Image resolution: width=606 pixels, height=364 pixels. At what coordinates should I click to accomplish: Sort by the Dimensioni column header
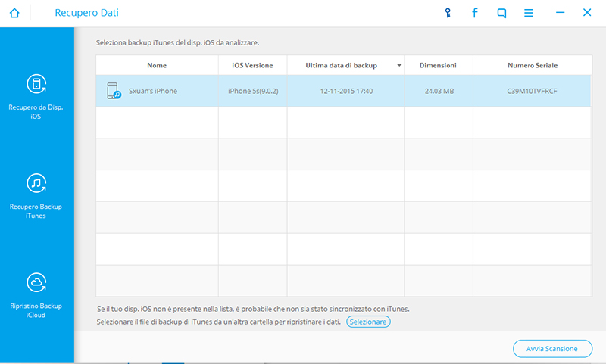pyautogui.click(x=438, y=66)
